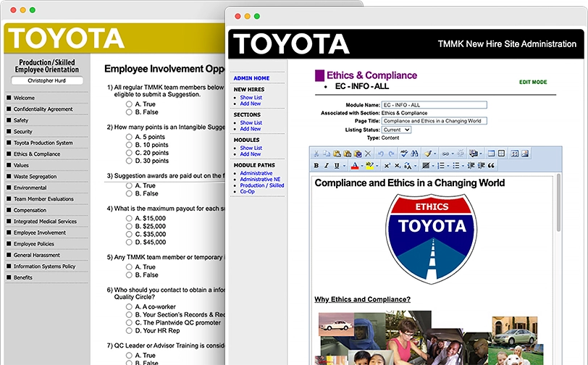This screenshot has height=365, width=588.
Task: Select B. $25,000 payout option
Action: (129, 226)
